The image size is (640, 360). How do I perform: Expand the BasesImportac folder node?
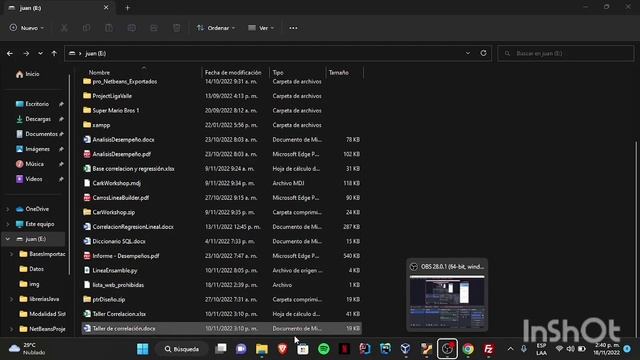[x=11, y=254]
